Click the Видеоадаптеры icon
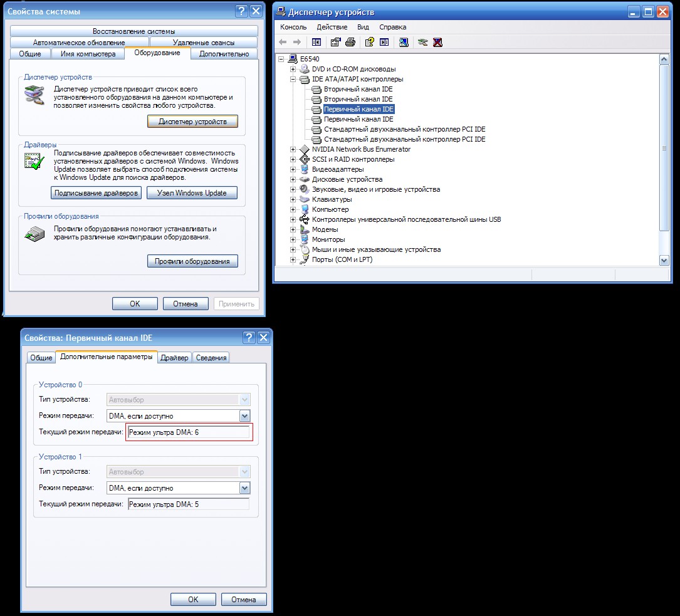This screenshot has height=616, width=680. pyautogui.click(x=305, y=169)
